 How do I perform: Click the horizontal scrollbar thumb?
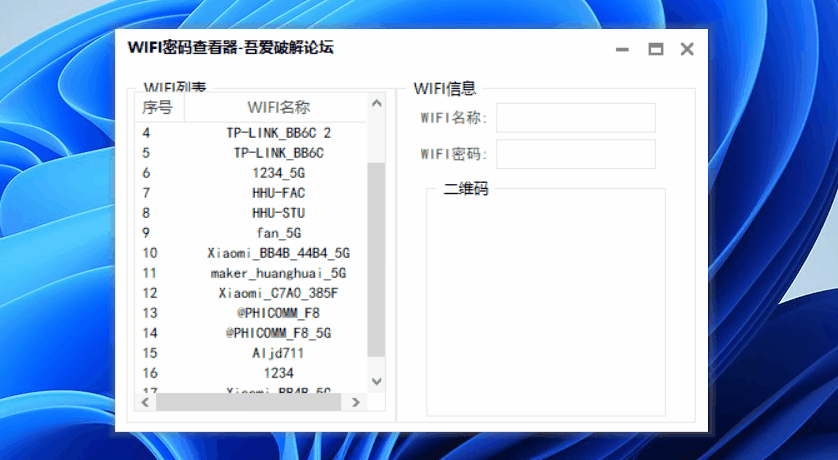point(249,402)
